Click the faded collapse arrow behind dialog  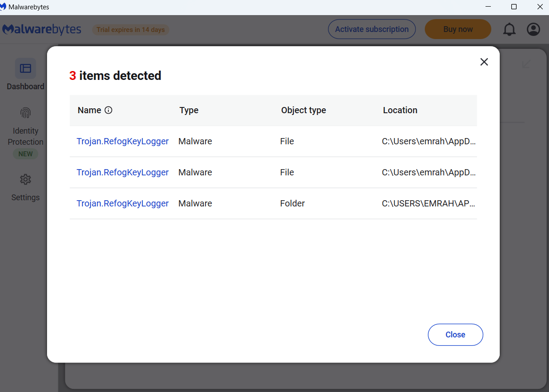tap(526, 64)
